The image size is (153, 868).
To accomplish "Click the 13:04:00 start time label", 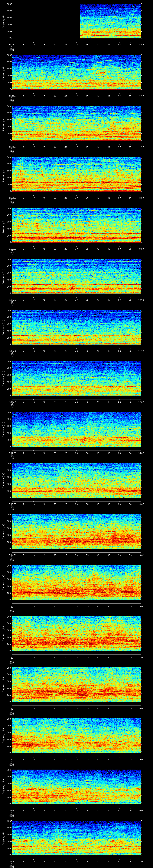I will point(12,44).
